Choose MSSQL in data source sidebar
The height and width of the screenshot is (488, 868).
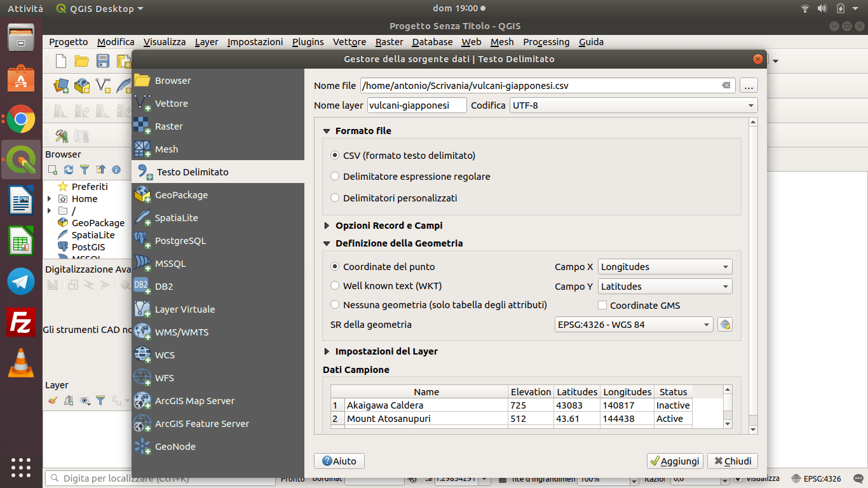click(218, 264)
